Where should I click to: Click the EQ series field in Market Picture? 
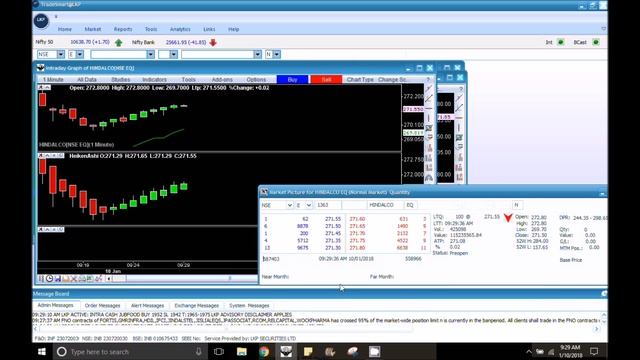click(410, 205)
